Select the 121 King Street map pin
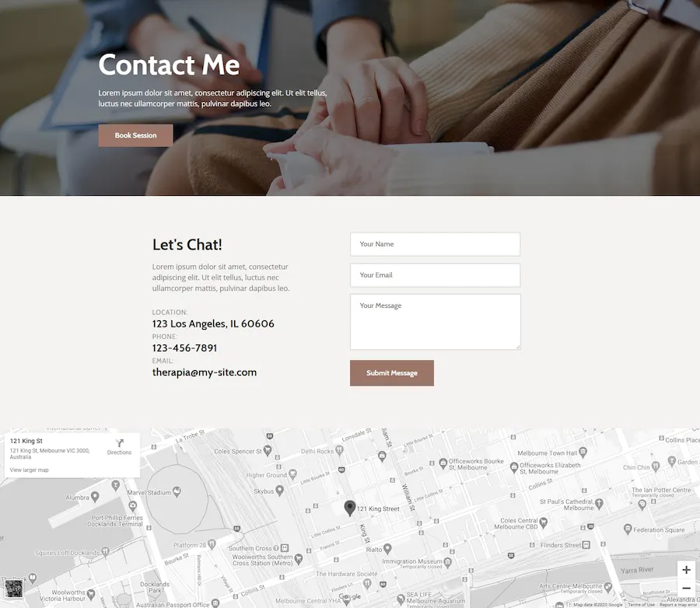This screenshot has width=700, height=608. tap(349, 508)
